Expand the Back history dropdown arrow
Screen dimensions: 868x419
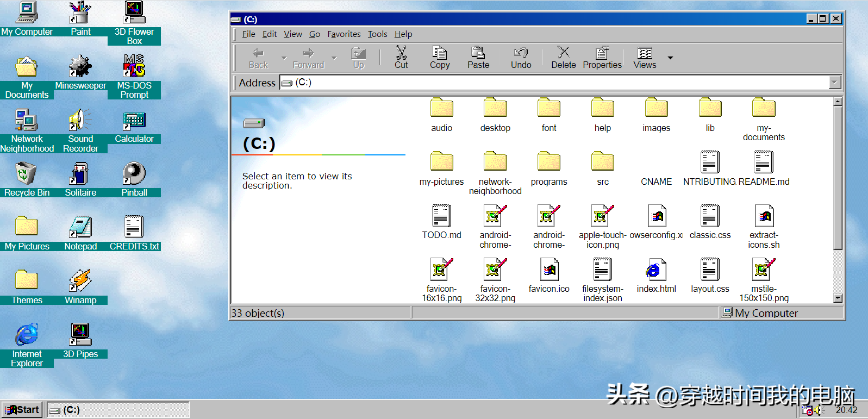284,58
